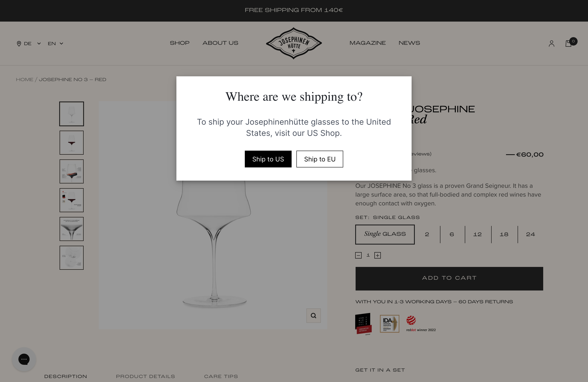The width and height of the screenshot is (588, 382).
Task: Open the chat support bubble
Action: [24, 359]
